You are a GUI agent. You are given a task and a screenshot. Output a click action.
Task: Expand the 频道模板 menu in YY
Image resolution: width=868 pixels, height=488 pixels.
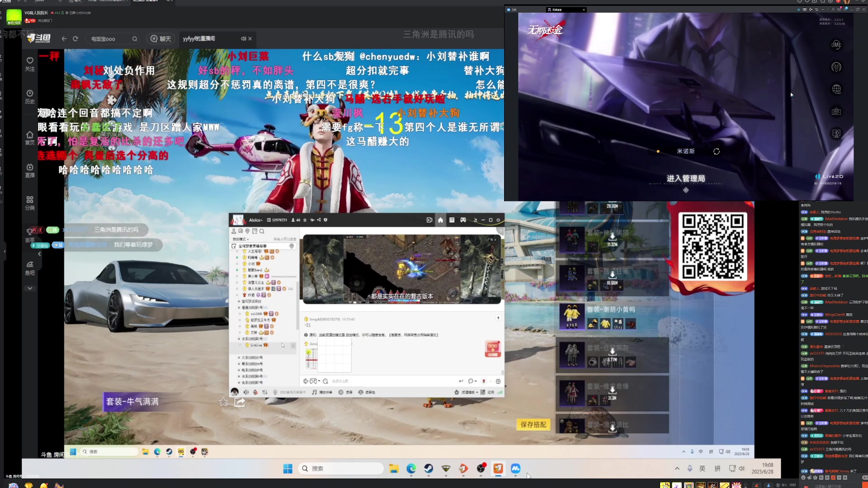[x=466, y=392]
